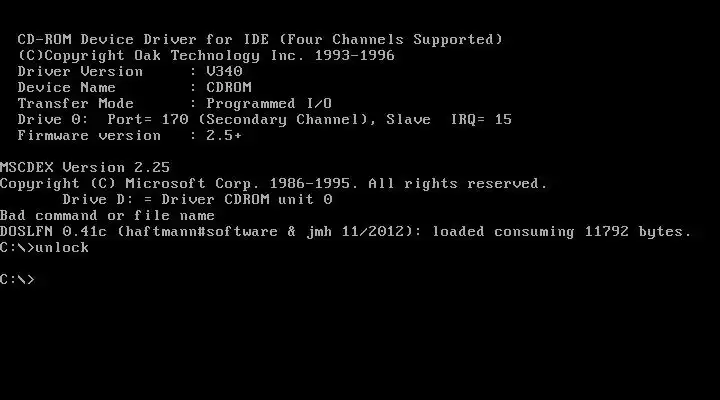Click the DOSLFN 0.41c loaded message
The image size is (720, 400).
(345, 231)
